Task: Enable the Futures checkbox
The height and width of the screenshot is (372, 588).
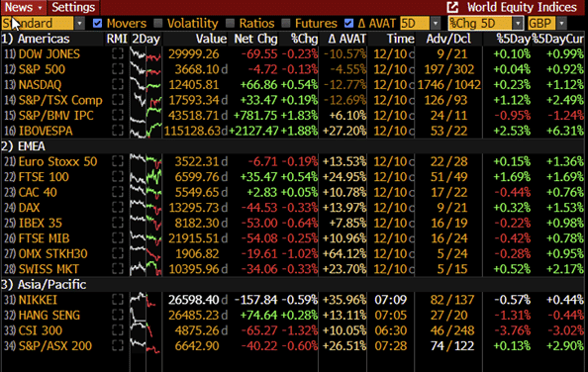Action: 286,23
